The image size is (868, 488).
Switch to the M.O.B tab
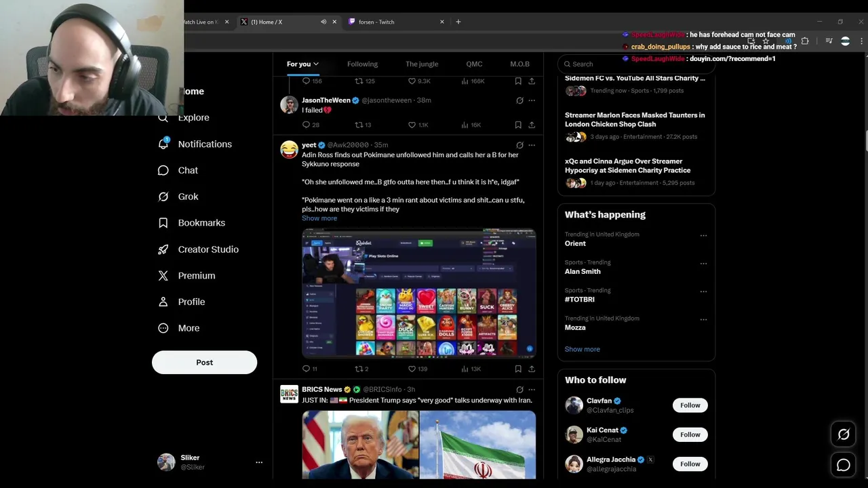[x=519, y=64]
